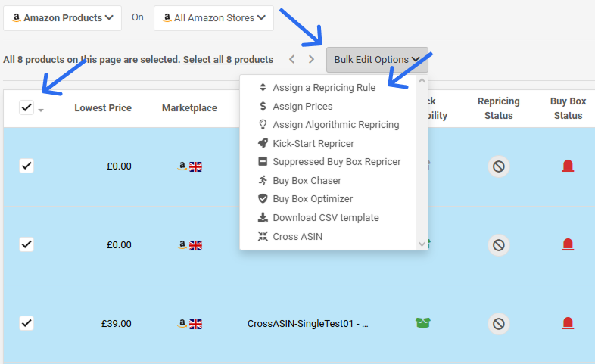Select Kick-Start Repricer option
Viewport: 595px width, 364px height.
(313, 144)
